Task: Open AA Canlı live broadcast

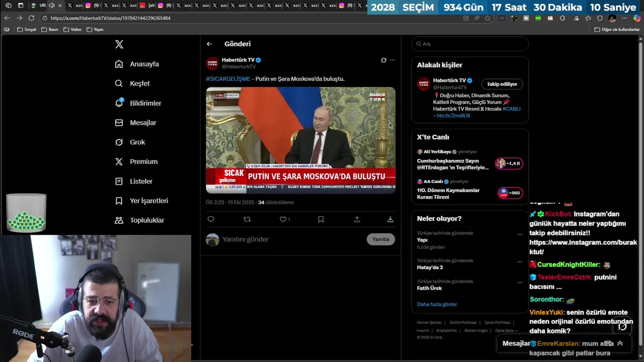Action: (449, 190)
